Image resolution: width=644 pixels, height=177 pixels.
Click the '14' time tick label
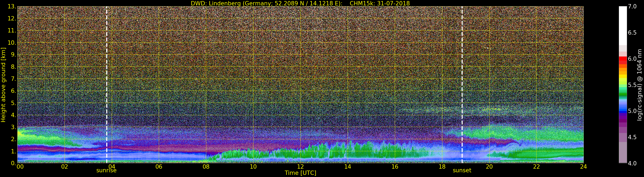coord(347,166)
